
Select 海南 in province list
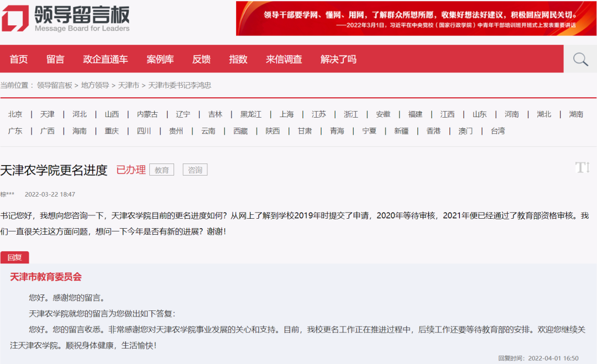tap(80, 131)
